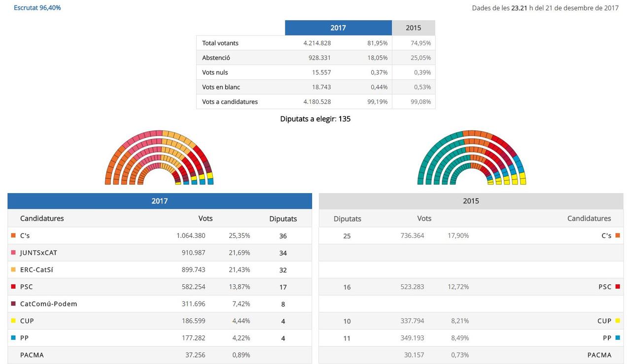Click the PACMA party name in 2017 list
The width and height of the screenshot is (631, 364).
[x=32, y=355]
